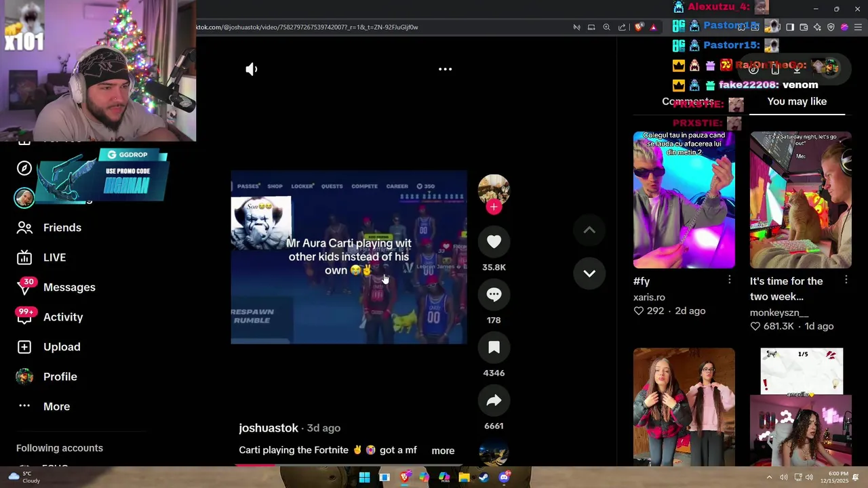Share the video with 6661 shares
The width and height of the screenshot is (868, 488).
(x=494, y=400)
